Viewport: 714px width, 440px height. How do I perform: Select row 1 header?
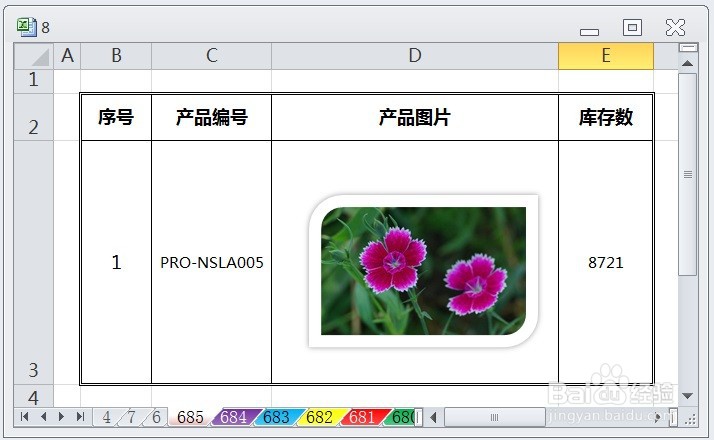(34, 81)
